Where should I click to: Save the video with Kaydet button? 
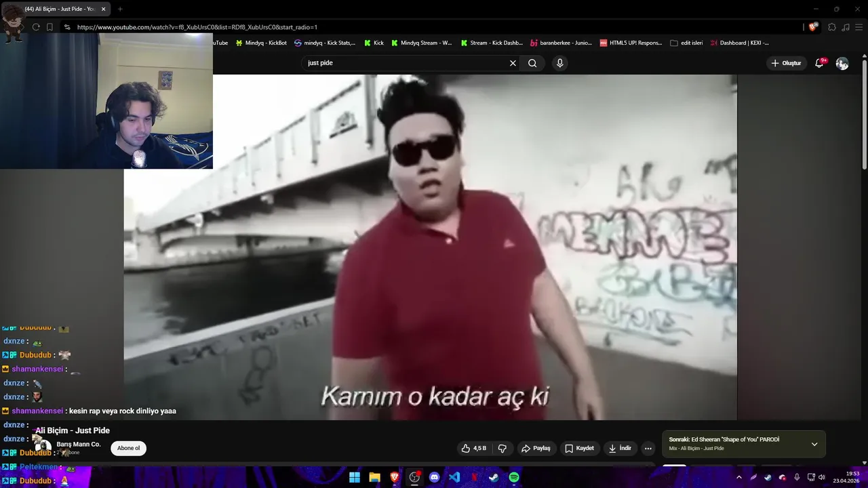(x=580, y=448)
